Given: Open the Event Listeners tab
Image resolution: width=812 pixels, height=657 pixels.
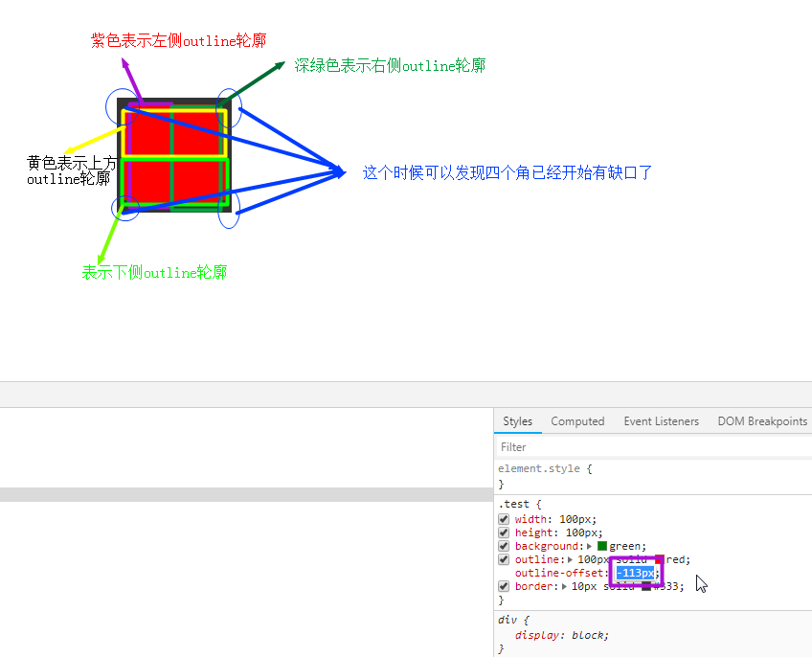Looking at the screenshot, I should pyautogui.click(x=661, y=421).
